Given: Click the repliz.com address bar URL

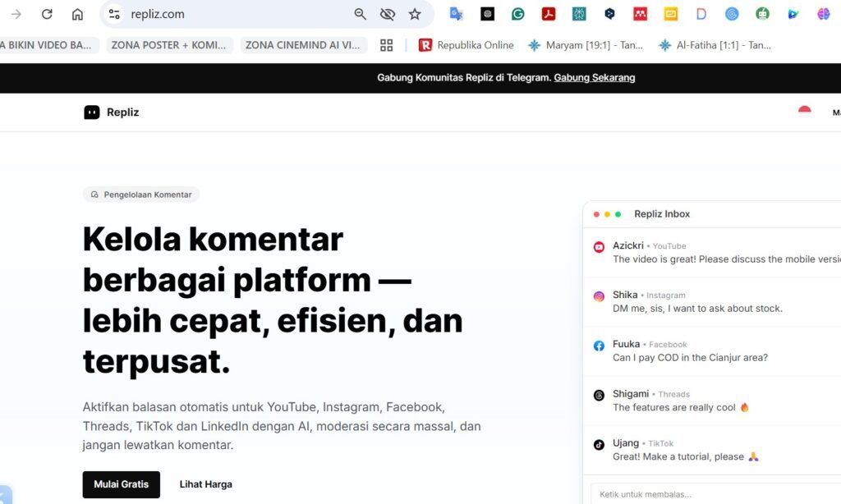Looking at the screenshot, I should point(158,14).
